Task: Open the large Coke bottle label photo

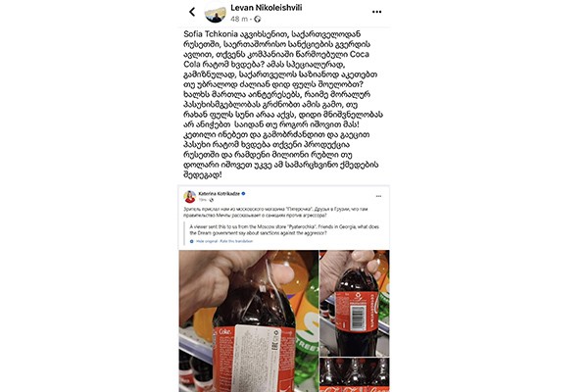Action: pos(249,321)
